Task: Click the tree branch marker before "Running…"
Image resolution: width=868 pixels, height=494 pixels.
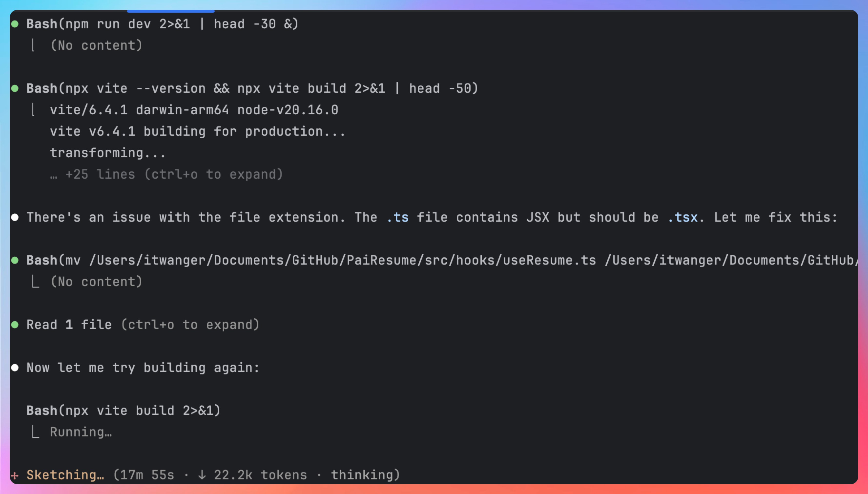Action: tap(35, 432)
